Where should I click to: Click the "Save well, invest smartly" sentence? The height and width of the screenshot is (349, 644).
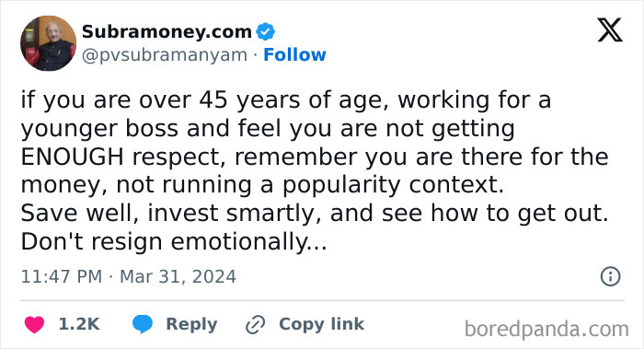click(x=171, y=214)
